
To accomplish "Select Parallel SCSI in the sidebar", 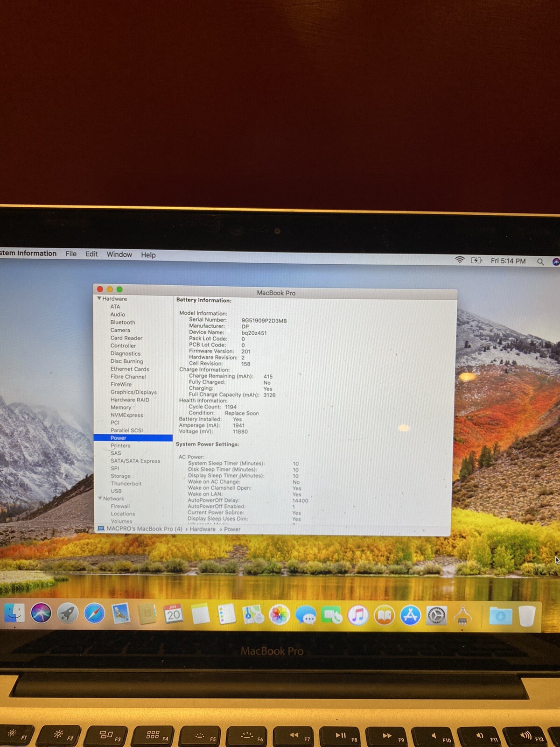I will [x=126, y=430].
